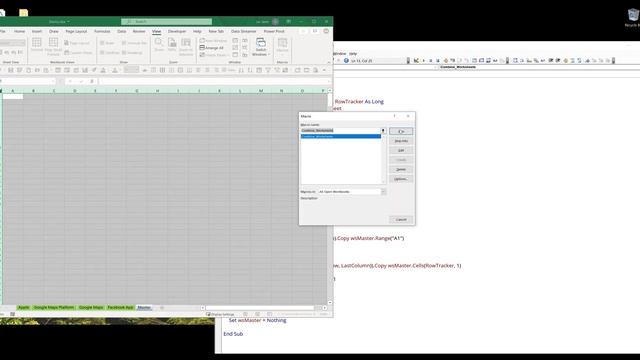
Task: Open the Power Pivot ribbon tab
Action: [274, 31]
